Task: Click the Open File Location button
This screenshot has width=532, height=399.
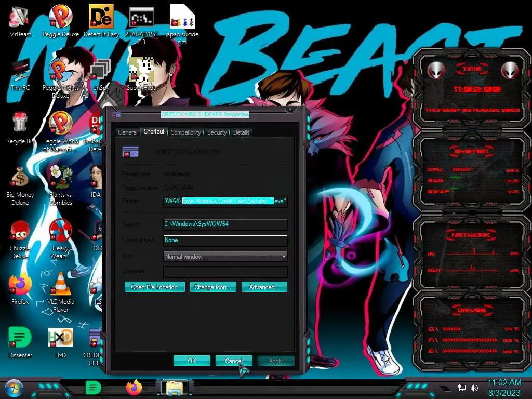Action: click(154, 287)
